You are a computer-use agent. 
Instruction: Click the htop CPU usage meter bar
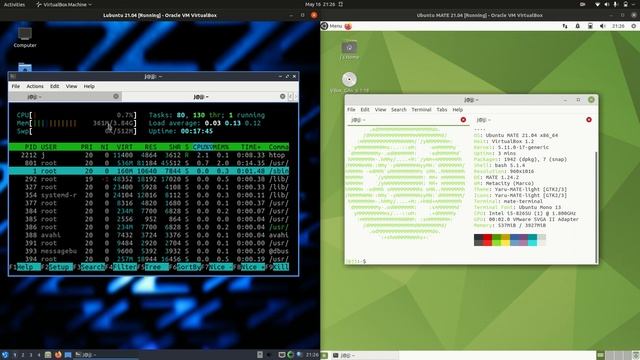[76, 115]
